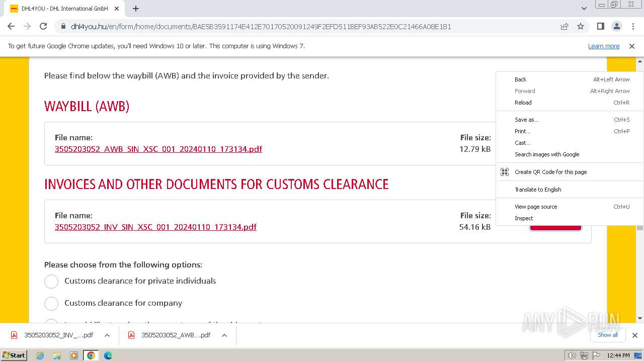Click the page scrollbar up arrow
The image size is (644, 362).
pyautogui.click(x=640, y=61)
